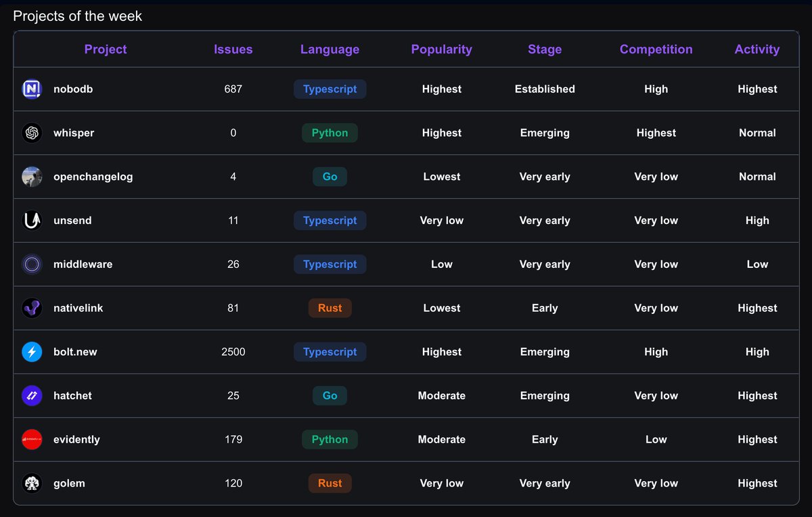Image resolution: width=812 pixels, height=517 pixels.
Task: Click the evidently red logo icon
Action: (32, 439)
